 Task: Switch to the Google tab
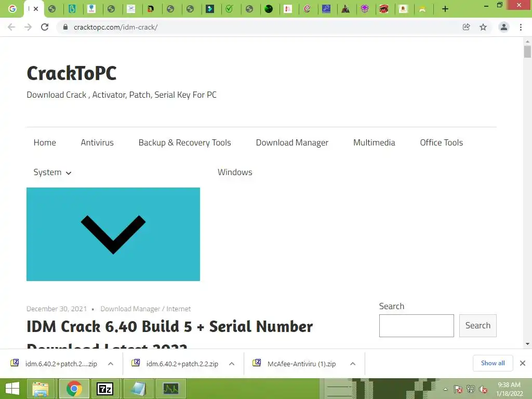(12, 9)
